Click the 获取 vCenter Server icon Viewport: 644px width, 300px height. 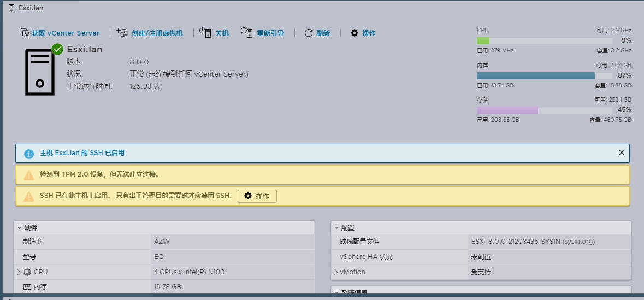(25, 33)
